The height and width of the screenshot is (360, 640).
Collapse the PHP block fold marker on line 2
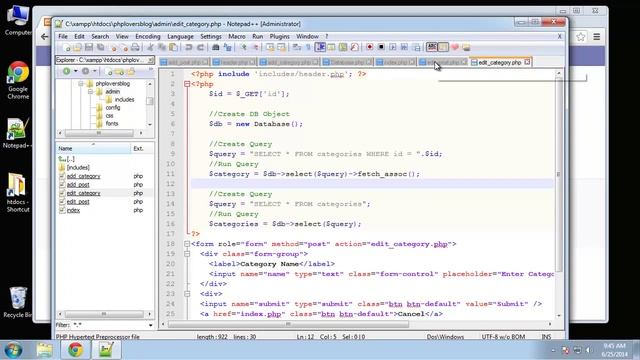pyautogui.click(x=187, y=84)
